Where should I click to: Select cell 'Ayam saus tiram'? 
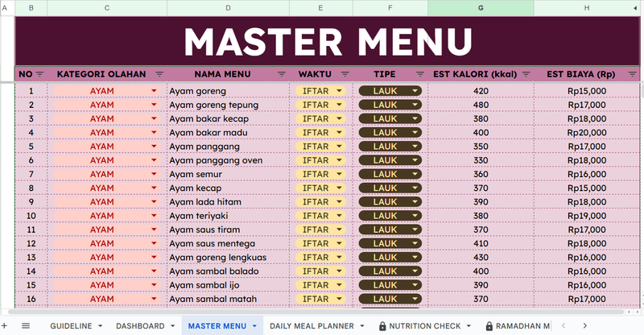click(228, 230)
